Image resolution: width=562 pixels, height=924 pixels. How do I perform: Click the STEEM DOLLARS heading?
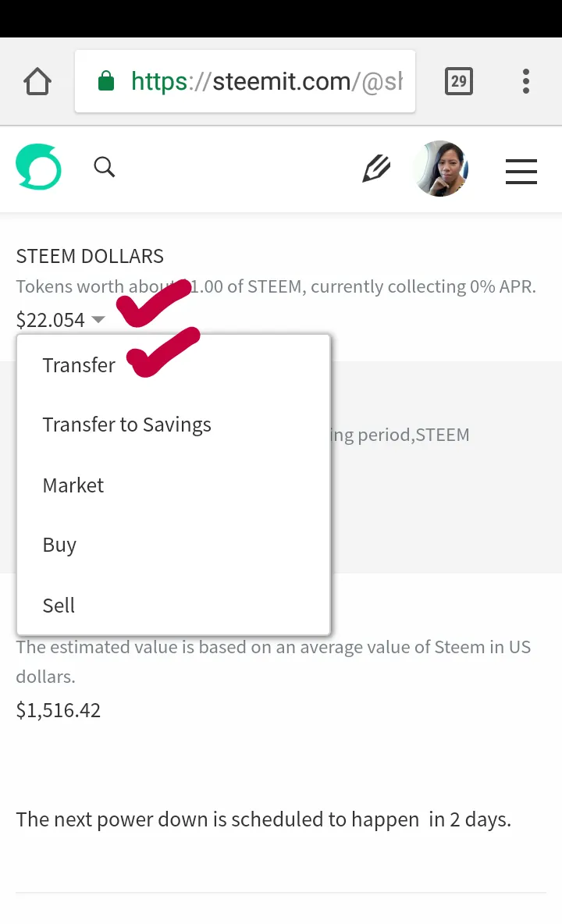(x=90, y=256)
